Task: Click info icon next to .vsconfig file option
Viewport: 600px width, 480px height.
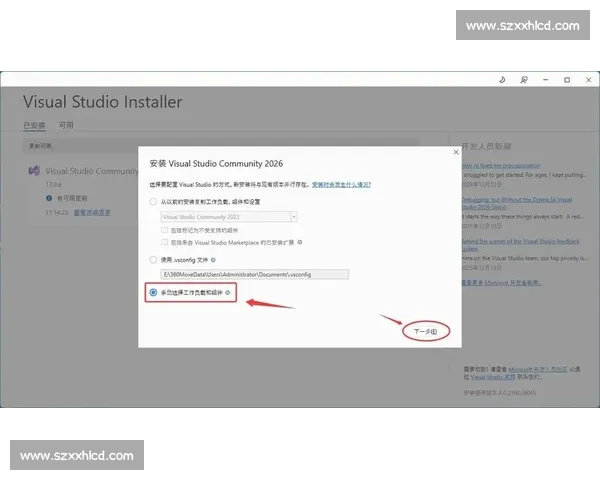Action: tap(213, 260)
